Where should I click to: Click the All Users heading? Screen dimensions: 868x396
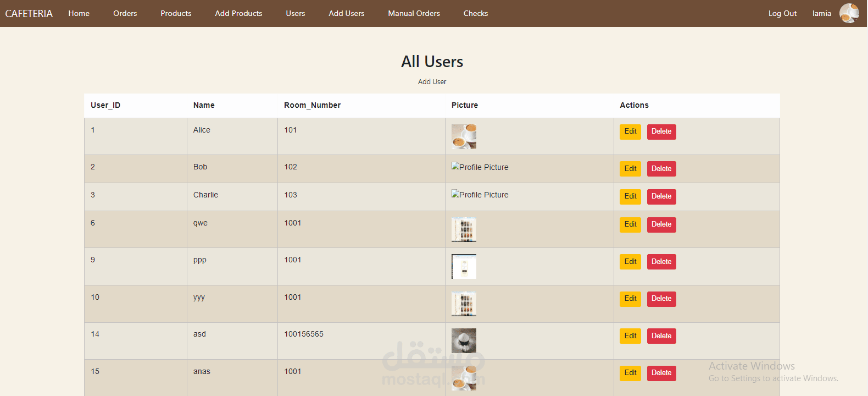pyautogui.click(x=432, y=62)
